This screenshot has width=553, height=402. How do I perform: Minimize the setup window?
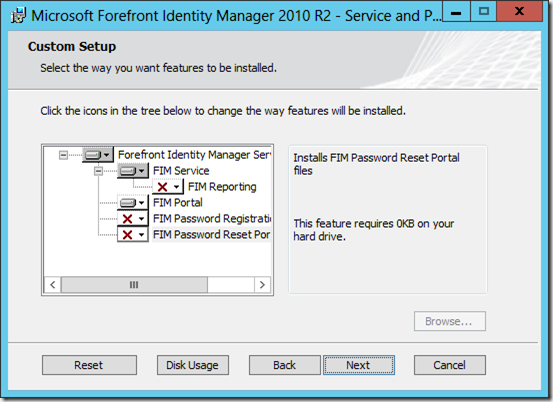pos(456,12)
